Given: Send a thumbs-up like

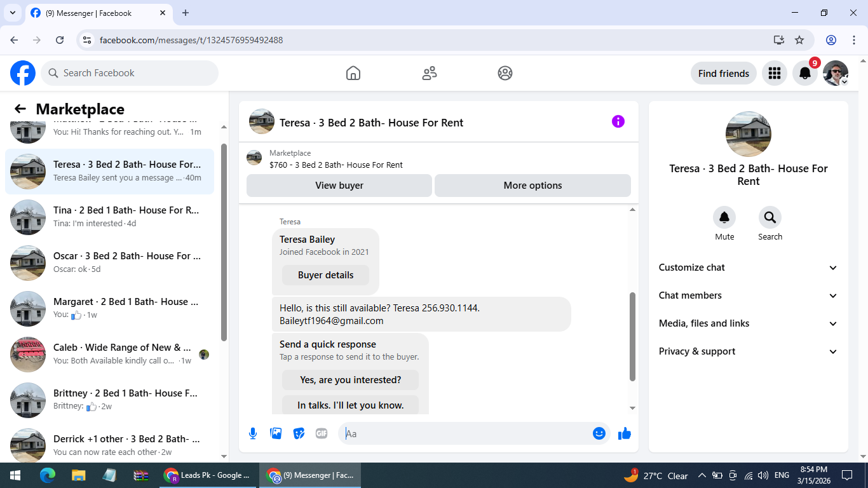Looking at the screenshot, I should click(x=625, y=433).
